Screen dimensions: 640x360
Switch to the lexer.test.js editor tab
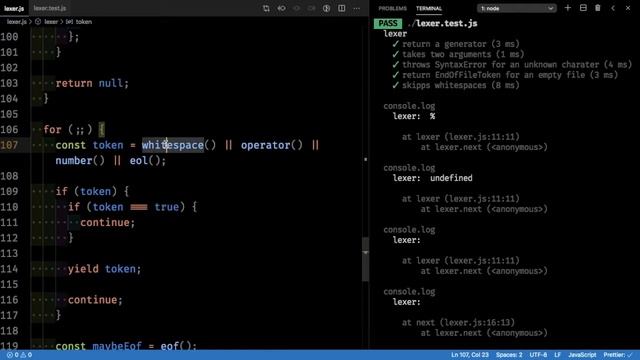50,8
